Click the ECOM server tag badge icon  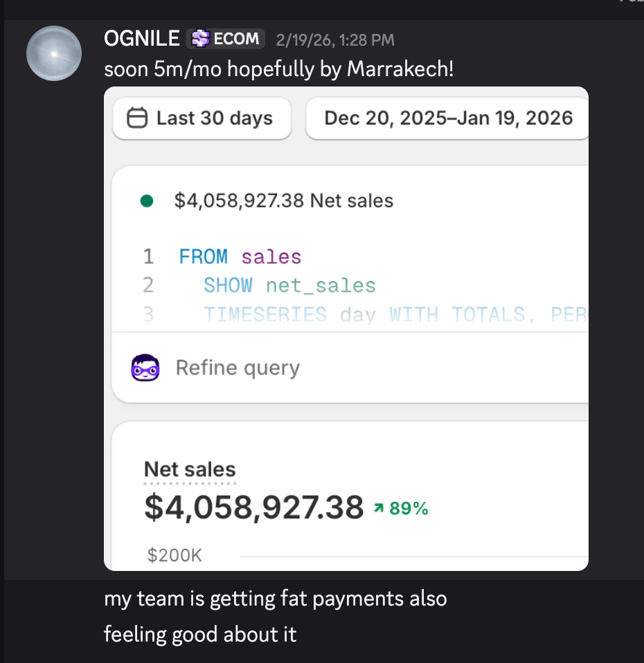click(x=200, y=39)
